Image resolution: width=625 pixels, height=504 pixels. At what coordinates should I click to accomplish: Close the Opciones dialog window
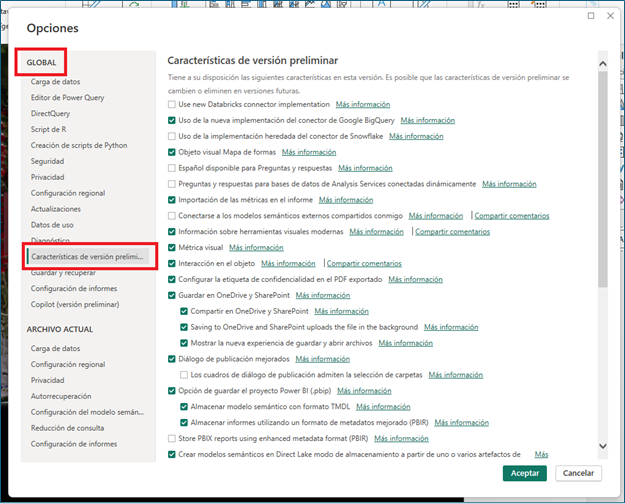[x=611, y=16]
